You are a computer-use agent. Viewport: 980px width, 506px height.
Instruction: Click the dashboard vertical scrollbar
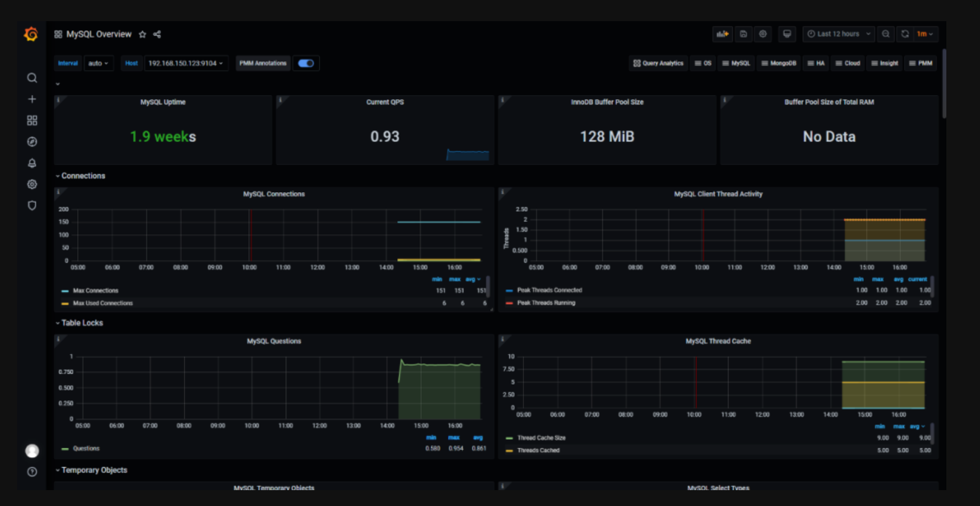coord(944,83)
